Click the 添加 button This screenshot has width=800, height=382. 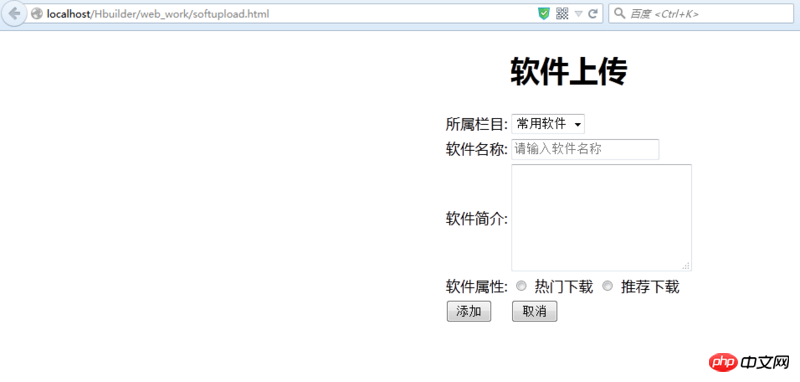tap(469, 312)
